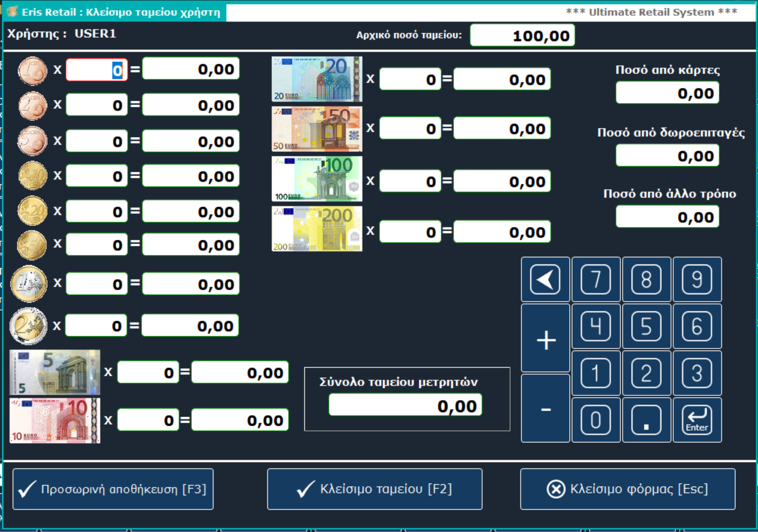Image resolution: width=758 pixels, height=532 pixels.
Task: Click the 10 euro banknote image
Action: click(55, 421)
